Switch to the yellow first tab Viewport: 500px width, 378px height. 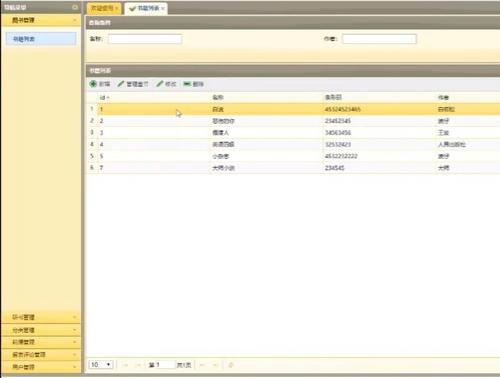(x=103, y=8)
